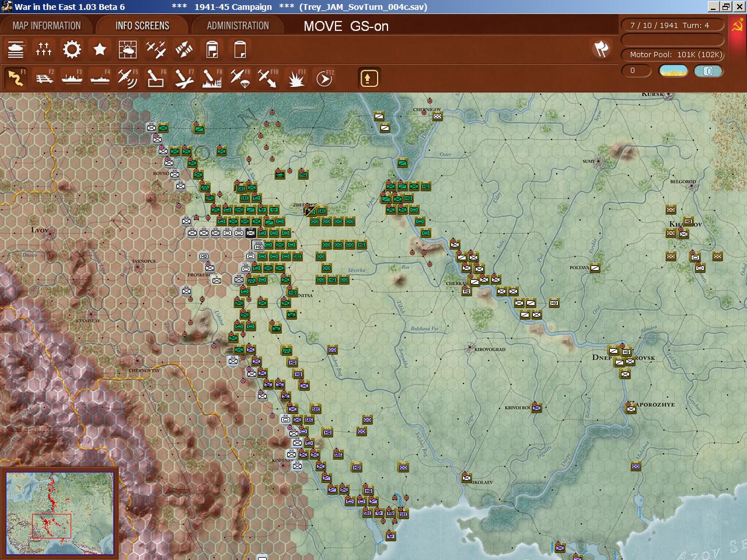Open the report clipboard with flag icon
This screenshot has width=747, height=560.
[212, 50]
